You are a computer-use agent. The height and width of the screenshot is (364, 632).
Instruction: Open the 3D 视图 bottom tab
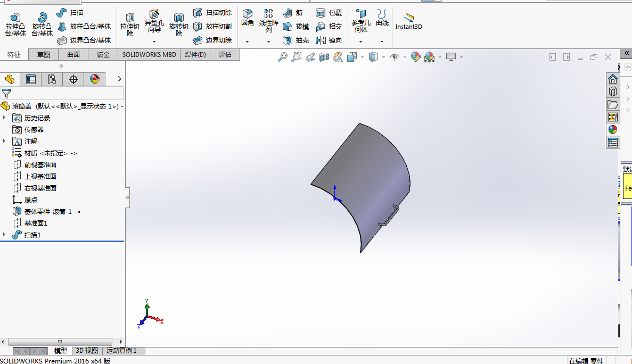click(87, 351)
